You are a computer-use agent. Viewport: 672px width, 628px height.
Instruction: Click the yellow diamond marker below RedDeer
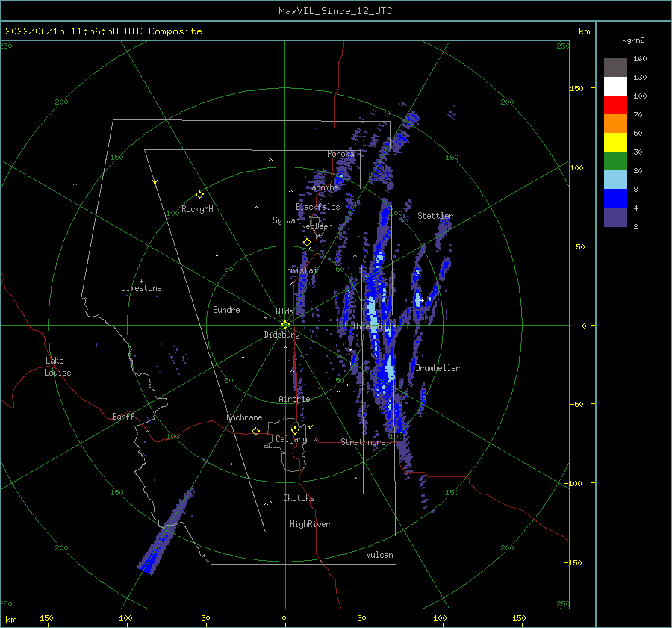pyautogui.click(x=307, y=243)
